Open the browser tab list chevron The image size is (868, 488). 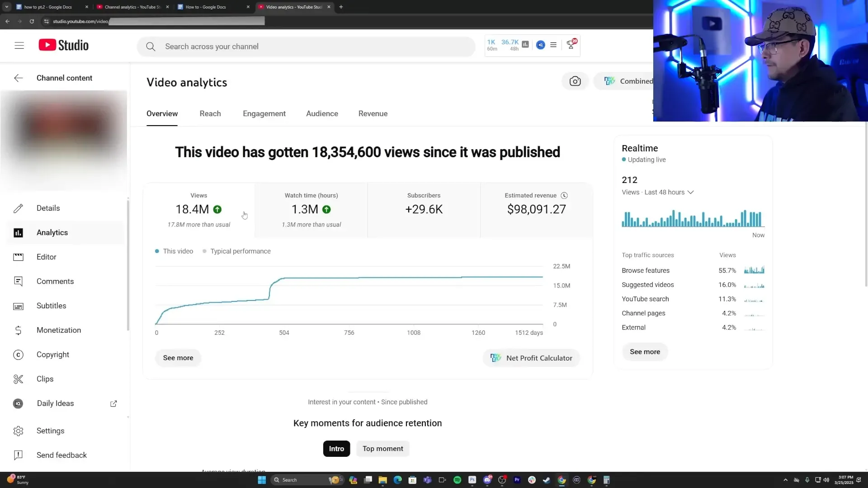[x=6, y=7]
